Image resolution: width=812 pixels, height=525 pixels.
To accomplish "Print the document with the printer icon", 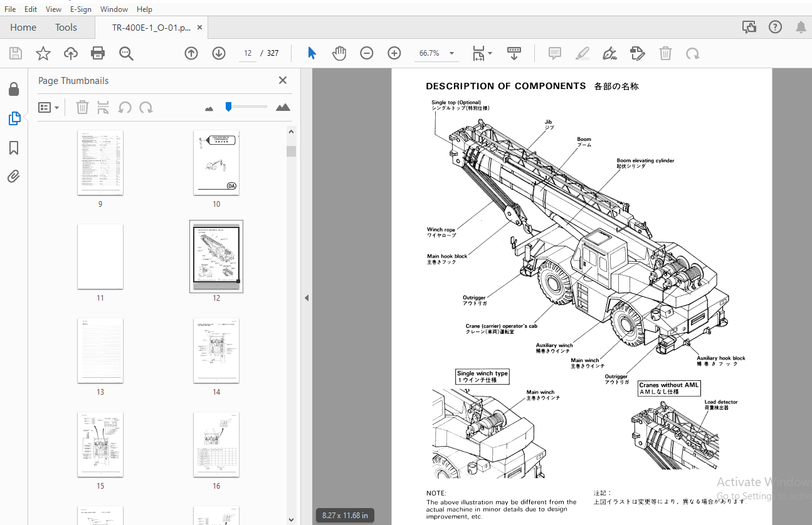I will point(98,53).
